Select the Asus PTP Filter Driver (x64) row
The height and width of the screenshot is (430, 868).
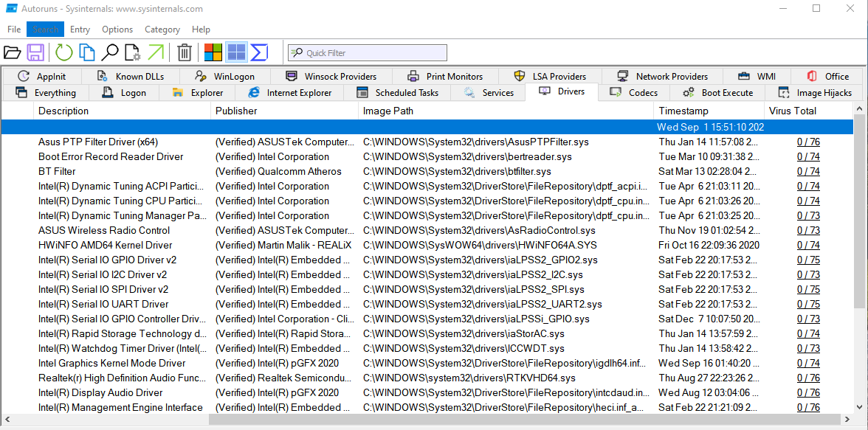[427, 142]
